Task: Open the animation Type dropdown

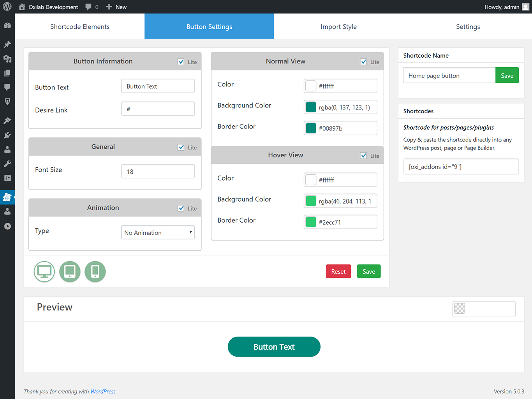Action: [x=158, y=232]
